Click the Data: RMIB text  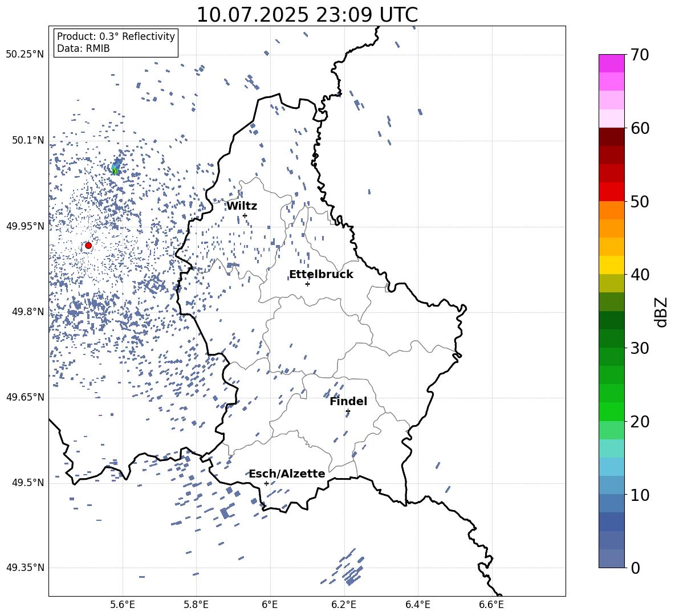(x=83, y=48)
